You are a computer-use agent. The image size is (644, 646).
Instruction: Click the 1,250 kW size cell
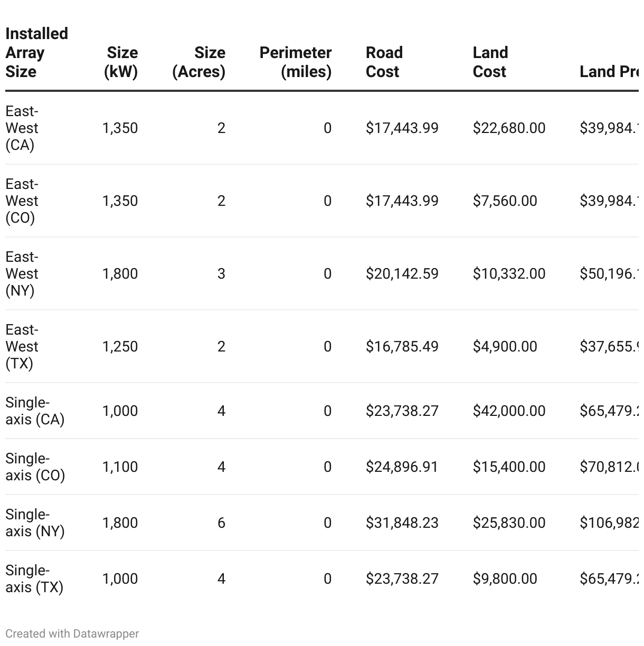pyautogui.click(x=120, y=347)
